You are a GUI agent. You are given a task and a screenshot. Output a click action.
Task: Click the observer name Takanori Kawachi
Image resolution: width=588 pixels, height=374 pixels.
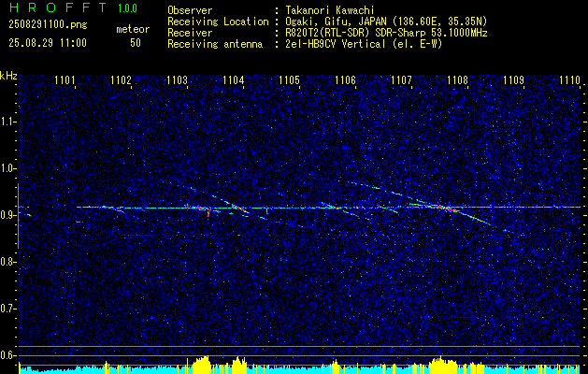click(x=330, y=10)
